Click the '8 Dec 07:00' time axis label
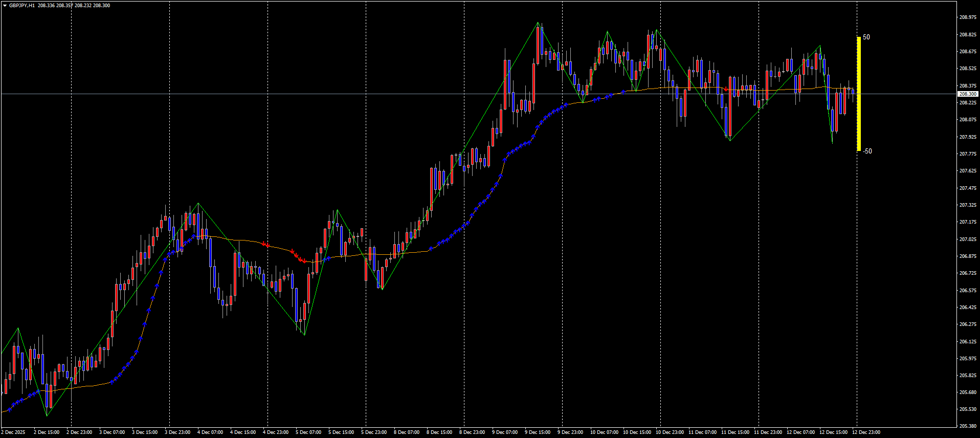The height and width of the screenshot is (438, 980). [408, 432]
